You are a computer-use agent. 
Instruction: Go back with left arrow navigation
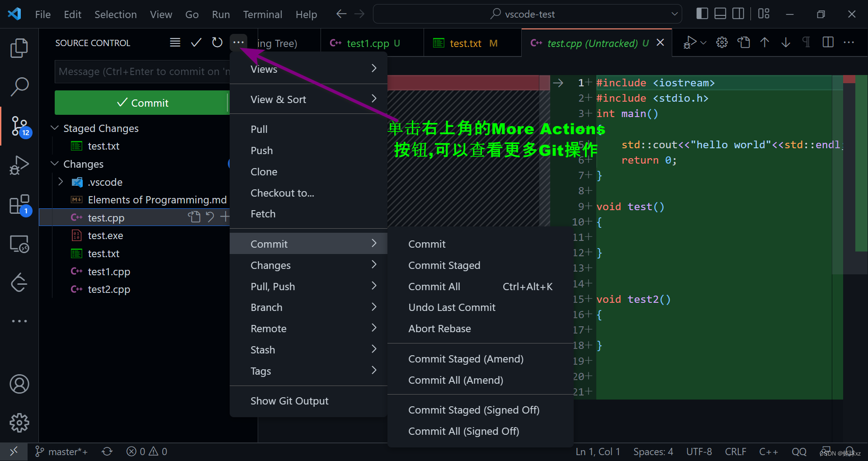point(341,14)
